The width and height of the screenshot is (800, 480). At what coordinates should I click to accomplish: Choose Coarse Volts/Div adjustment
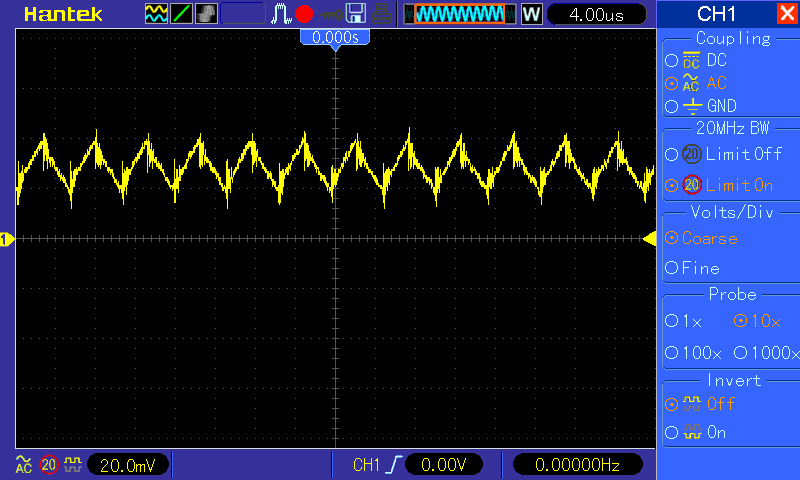point(702,238)
